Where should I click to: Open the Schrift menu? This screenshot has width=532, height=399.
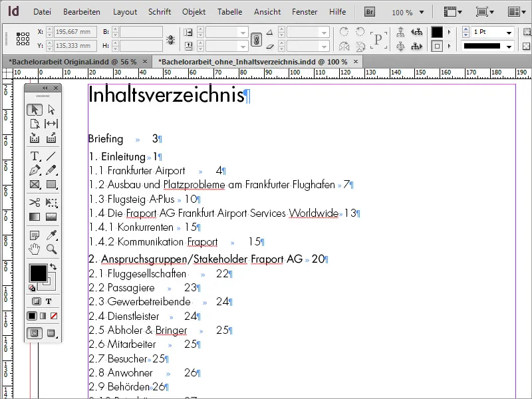tap(160, 12)
